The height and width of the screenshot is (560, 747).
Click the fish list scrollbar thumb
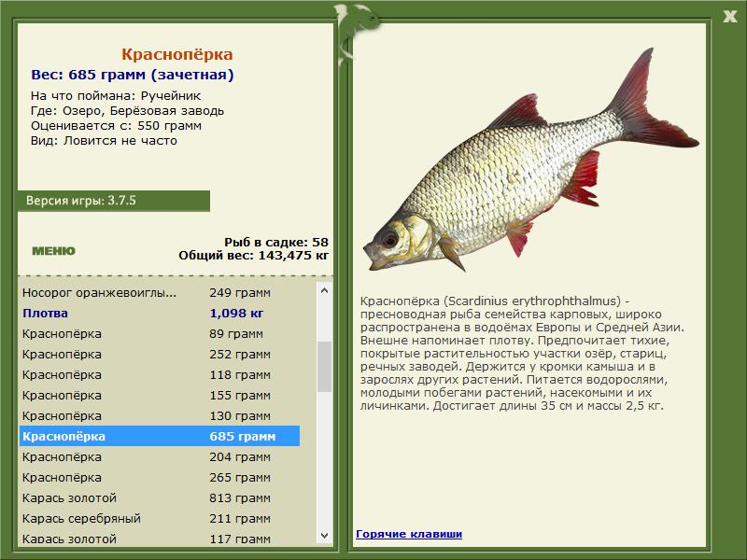[x=324, y=367]
